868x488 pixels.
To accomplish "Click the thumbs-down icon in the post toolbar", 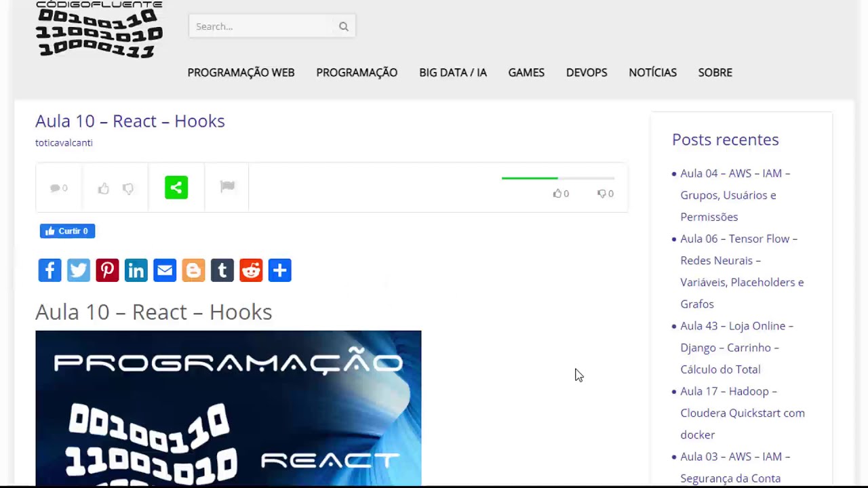I will tap(128, 188).
